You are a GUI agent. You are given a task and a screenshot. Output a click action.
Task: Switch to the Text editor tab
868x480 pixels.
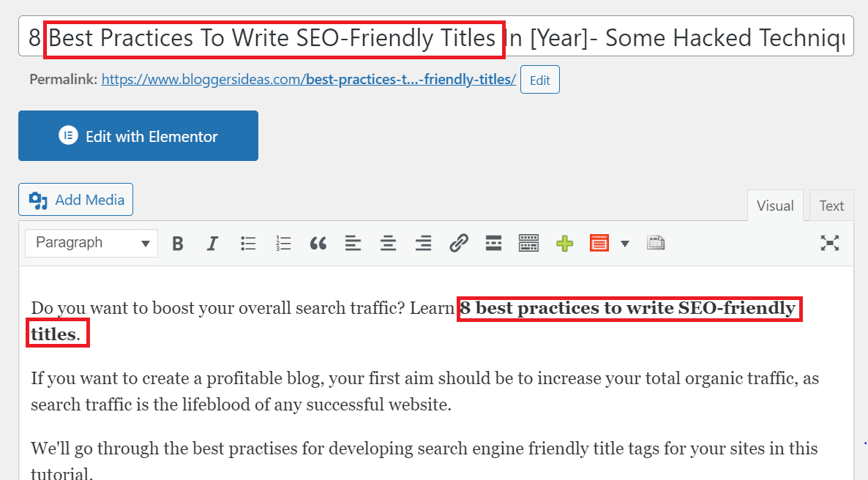click(x=831, y=206)
